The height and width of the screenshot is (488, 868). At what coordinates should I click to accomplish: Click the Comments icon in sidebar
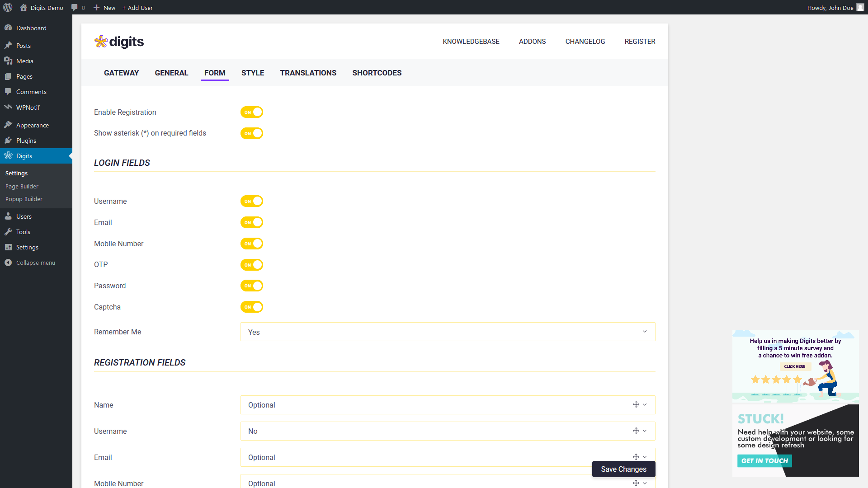coord(8,91)
